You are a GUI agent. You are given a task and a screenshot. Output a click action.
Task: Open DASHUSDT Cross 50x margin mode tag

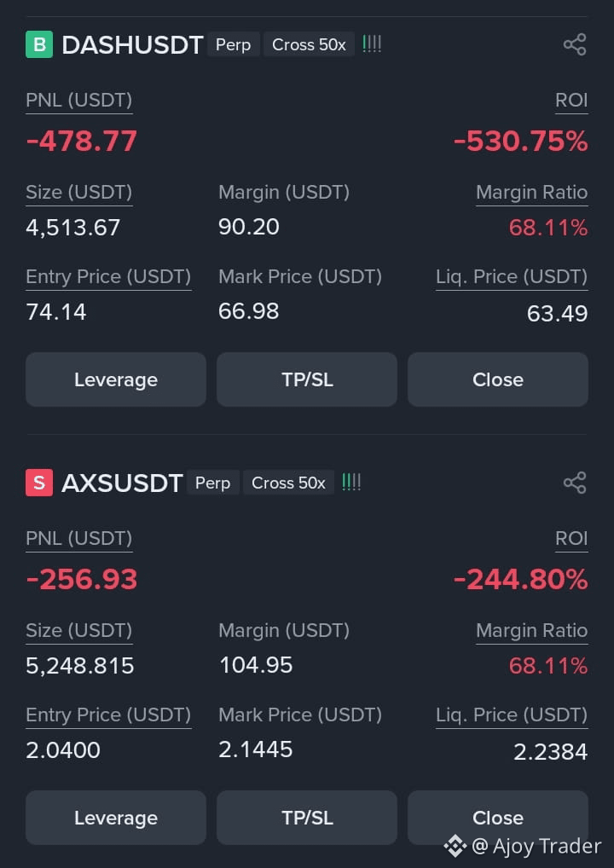click(309, 45)
